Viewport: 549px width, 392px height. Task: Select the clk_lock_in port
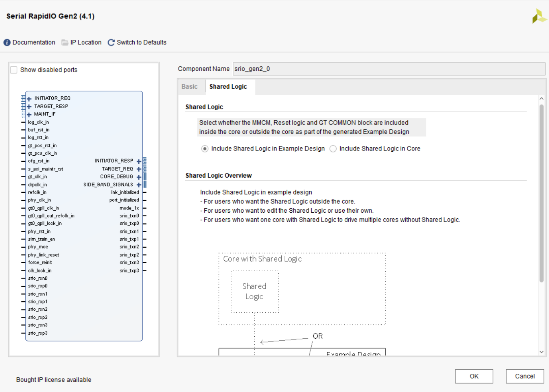[x=40, y=270]
